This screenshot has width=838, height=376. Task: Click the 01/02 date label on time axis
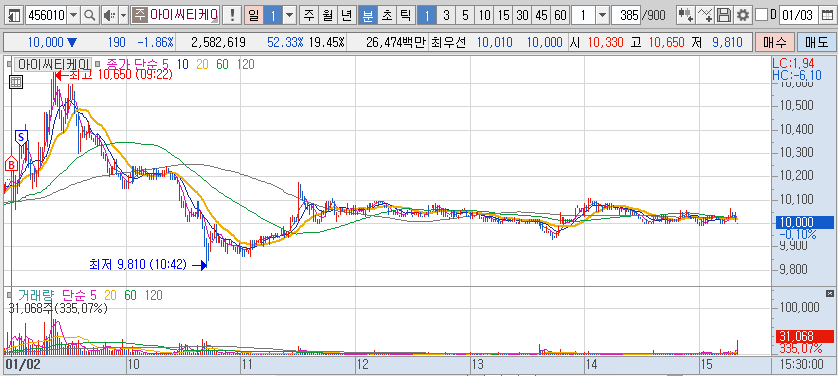click(22, 365)
